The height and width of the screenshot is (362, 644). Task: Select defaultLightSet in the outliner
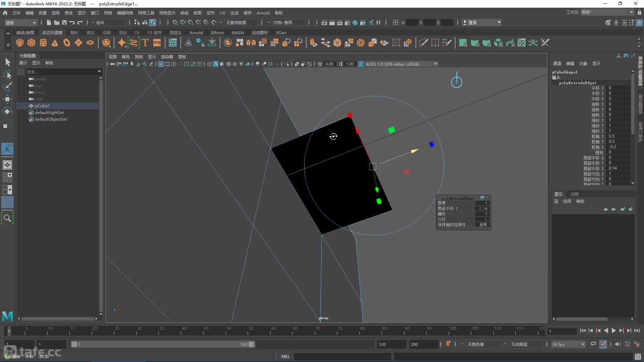pos(49,113)
